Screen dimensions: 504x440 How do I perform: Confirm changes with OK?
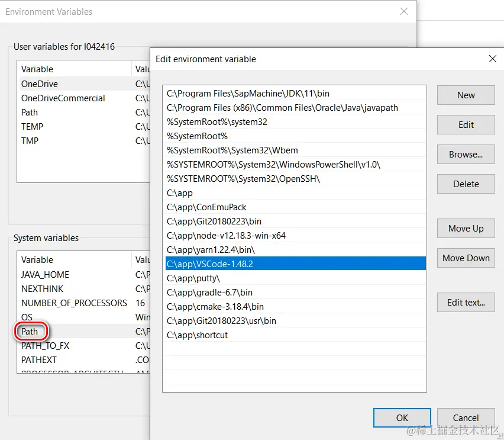point(402,417)
